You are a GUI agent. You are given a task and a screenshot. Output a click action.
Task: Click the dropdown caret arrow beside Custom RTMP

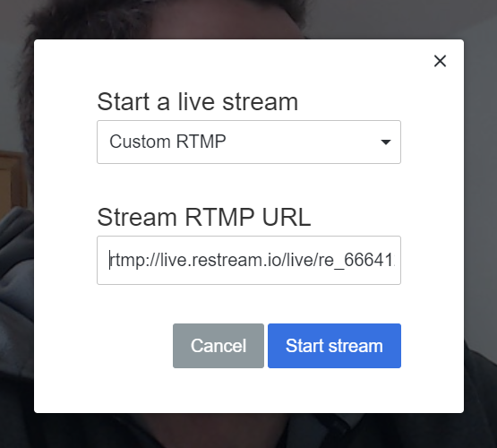click(x=385, y=142)
